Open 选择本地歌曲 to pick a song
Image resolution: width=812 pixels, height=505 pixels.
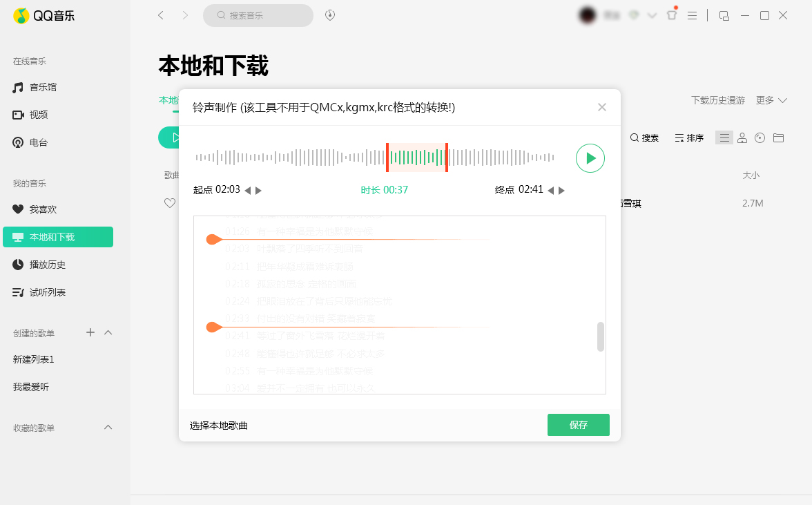220,425
